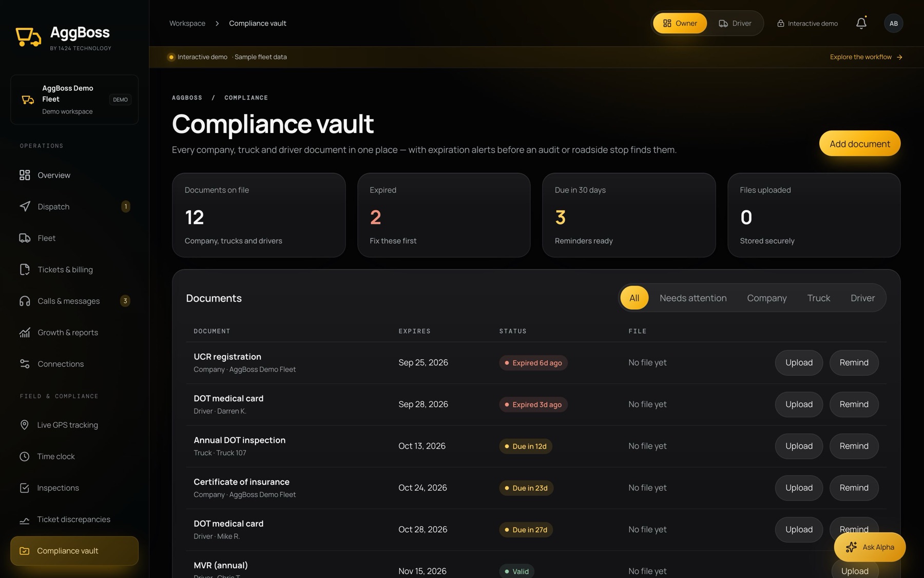
Task: Click the Due in 12d status badge
Action: pyautogui.click(x=525, y=446)
